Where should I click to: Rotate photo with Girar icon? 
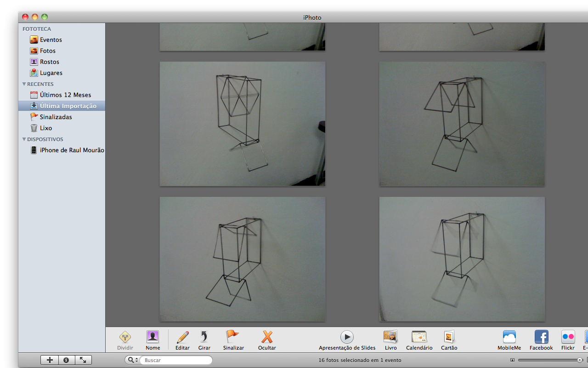(204, 337)
